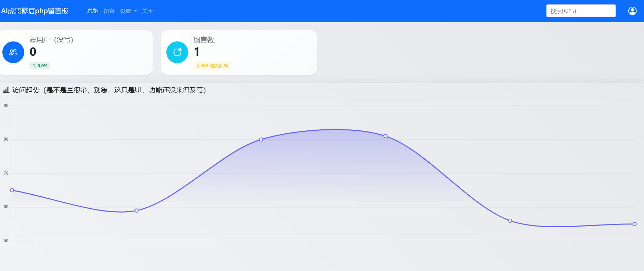Viewport: 644px width, 271px height.
Task: Focus the 搜索(没写) search field
Action: (581, 11)
